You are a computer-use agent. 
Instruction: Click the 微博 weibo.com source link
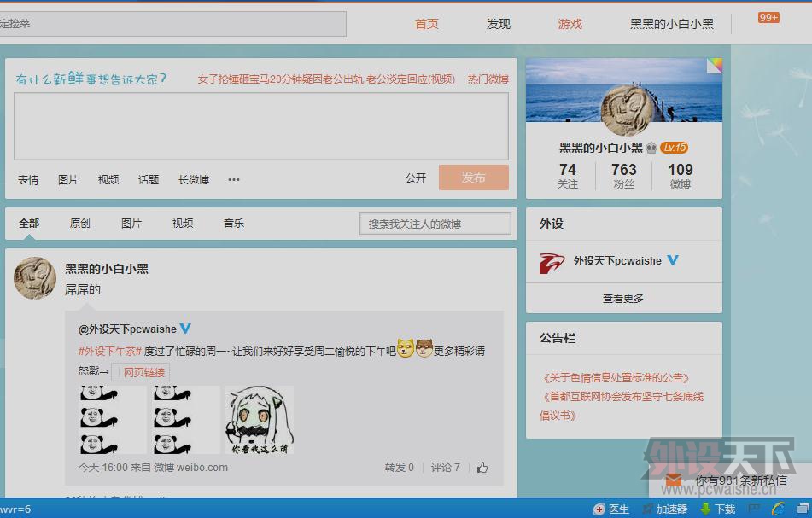click(x=190, y=468)
